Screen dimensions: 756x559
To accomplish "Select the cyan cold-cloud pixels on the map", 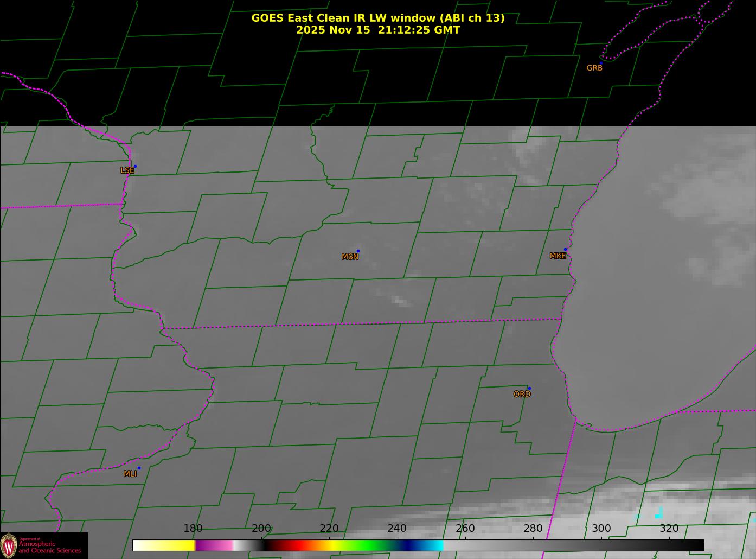I will [x=659, y=512].
